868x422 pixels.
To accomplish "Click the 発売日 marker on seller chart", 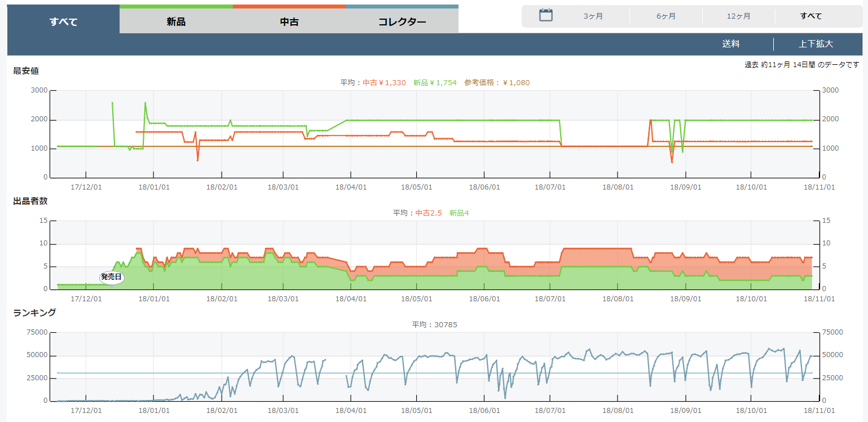I will 111,277.
